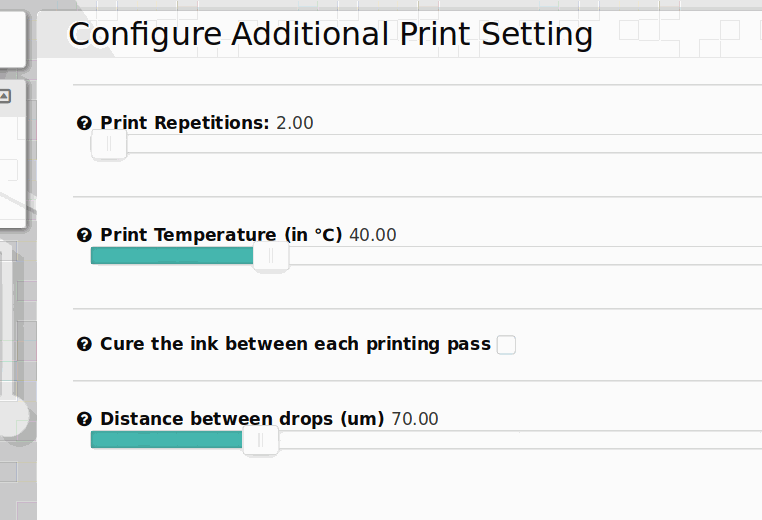Viewport: 762px width, 520px height.
Task: Click the teal filled part of the temperature slider
Action: point(170,256)
